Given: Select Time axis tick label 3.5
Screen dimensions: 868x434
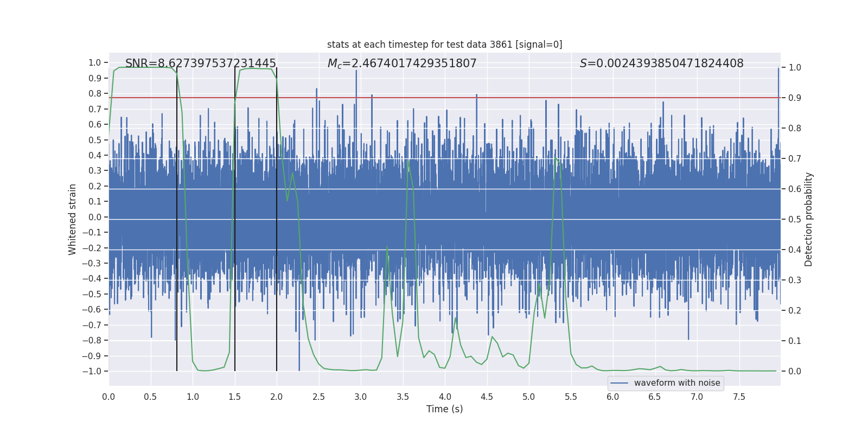Looking at the screenshot, I should coord(403,397).
